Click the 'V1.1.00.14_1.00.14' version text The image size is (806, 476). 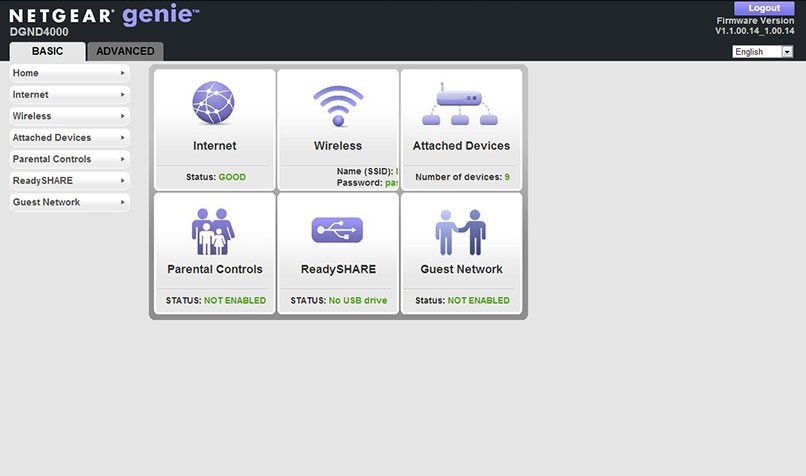(x=755, y=31)
